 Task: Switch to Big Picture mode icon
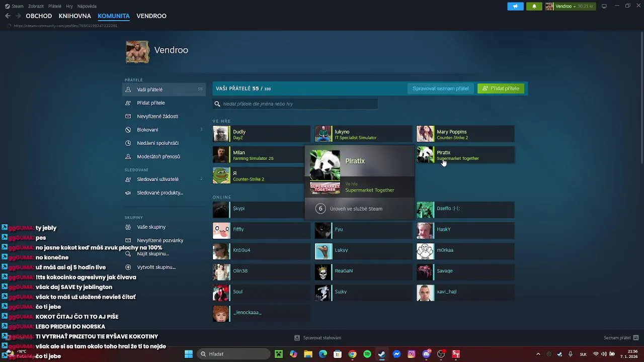pyautogui.click(x=604, y=6)
